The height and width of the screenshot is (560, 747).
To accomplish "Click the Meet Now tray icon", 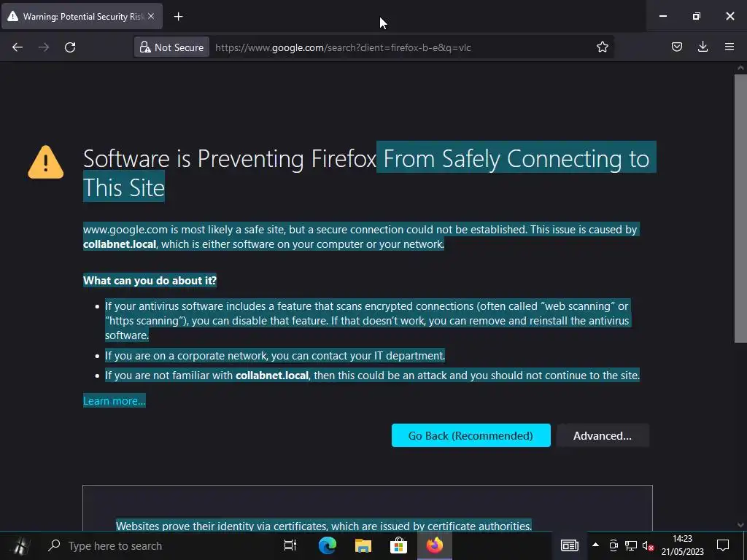I will click(x=614, y=545).
